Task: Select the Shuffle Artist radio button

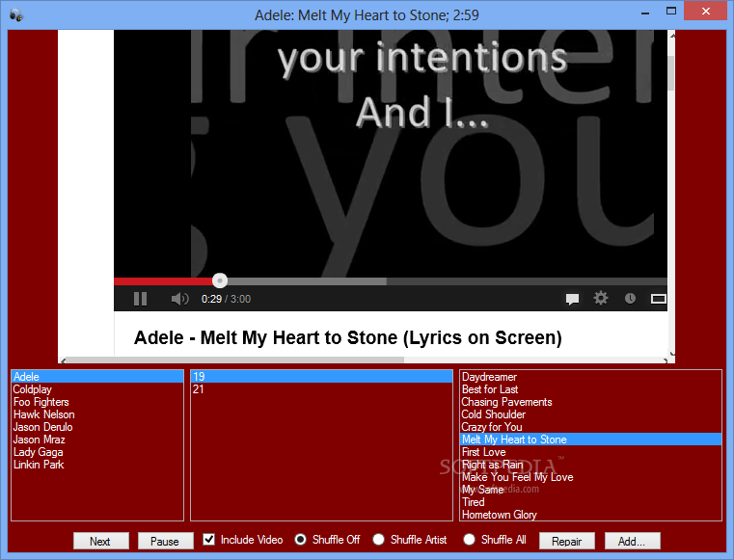Action: tap(378, 540)
